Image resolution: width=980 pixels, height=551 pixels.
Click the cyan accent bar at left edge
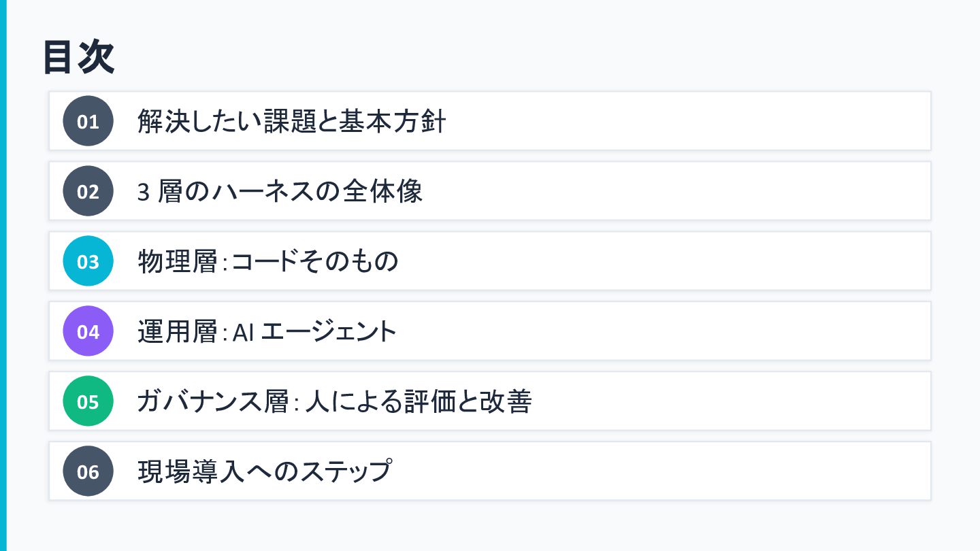tap(3, 275)
